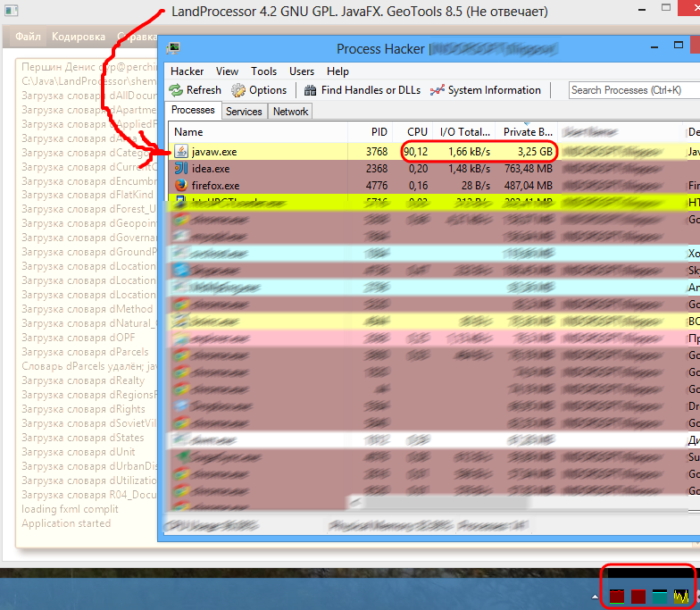Viewport: 700px width, 610px height.
Task: Select the javaw.exe process row
Action: coord(434,152)
